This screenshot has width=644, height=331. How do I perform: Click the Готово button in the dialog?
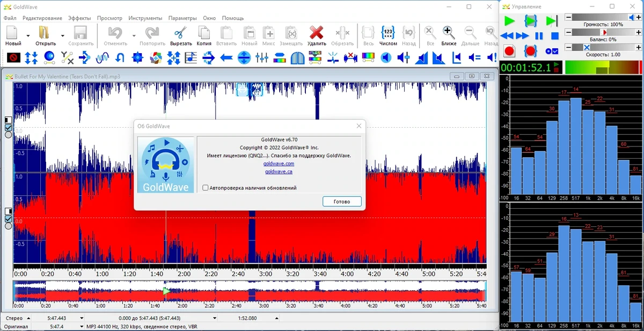[342, 202]
